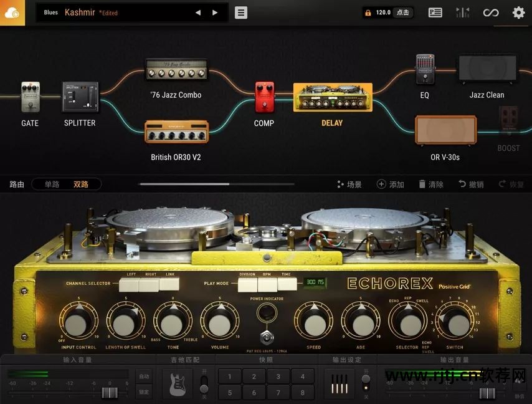The image size is (532, 404).
Task: Select the red COMP pedal
Action: [x=264, y=97]
